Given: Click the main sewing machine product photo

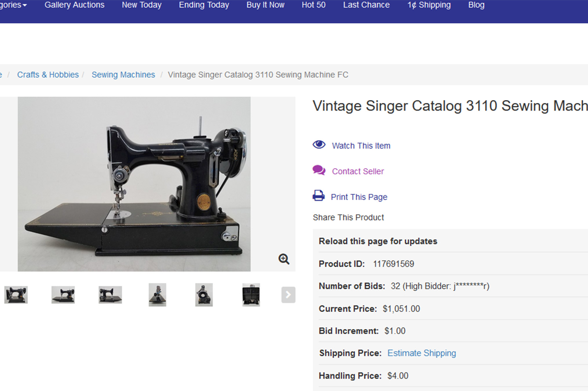Looking at the screenshot, I should point(134,184).
